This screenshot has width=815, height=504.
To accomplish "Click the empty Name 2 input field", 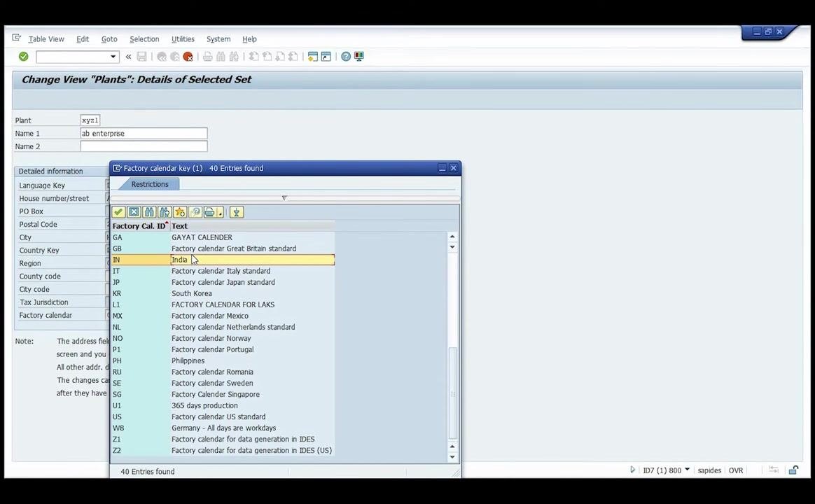I will click(x=144, y=146).
